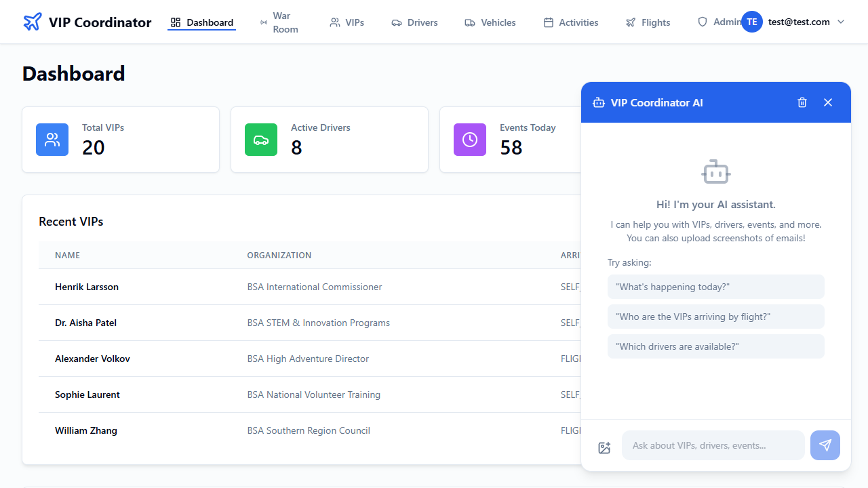The height and width of the screenshot is (488, 868).
Task: Close the VIP Coordinator AI panel
Action: click(828, 102)
